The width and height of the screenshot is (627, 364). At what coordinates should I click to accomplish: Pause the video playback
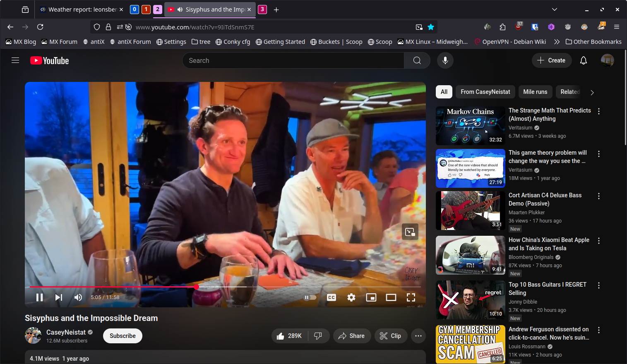pyautogui.click(x=40, y=297)
